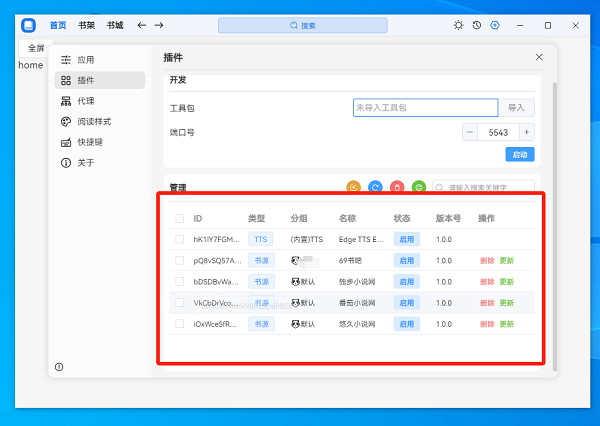Click plugin ID bD5DBvWa…
Screen dimensions: 600x426
[216, 282]
